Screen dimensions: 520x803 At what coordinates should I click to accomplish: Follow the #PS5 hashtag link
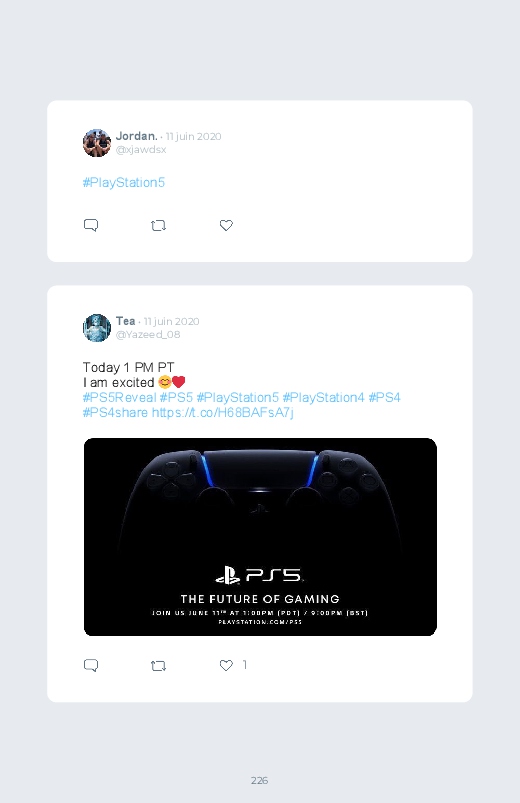pos(176,397)
